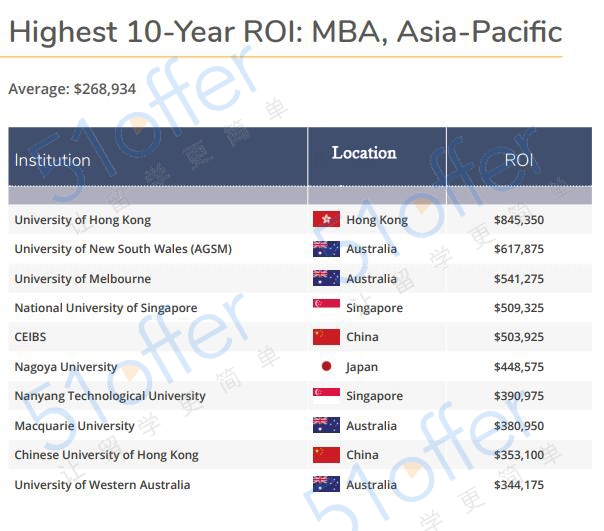This screenshot has width=604, height=531.
Task: Click China flag in Chinese University of Hong Kong row
Action: coord(326,455)
